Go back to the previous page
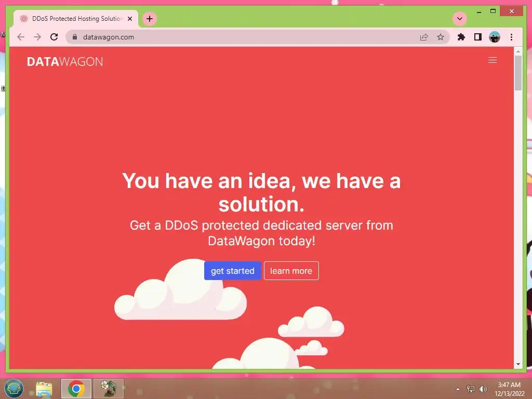The height and width of the screenshot is (399, 532). click(21, 37)
